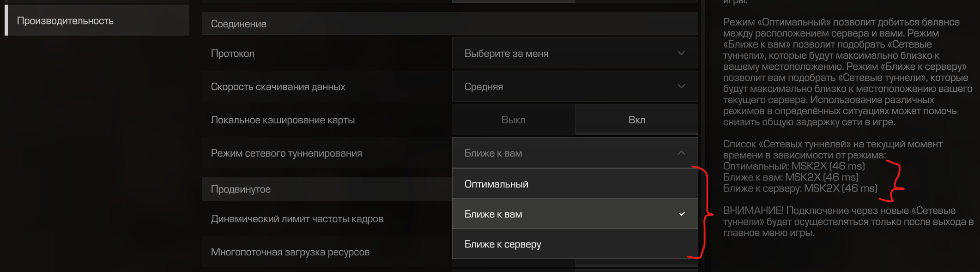
Task: Click the Локальное кэширование карты label
Action: pos(283,120)
